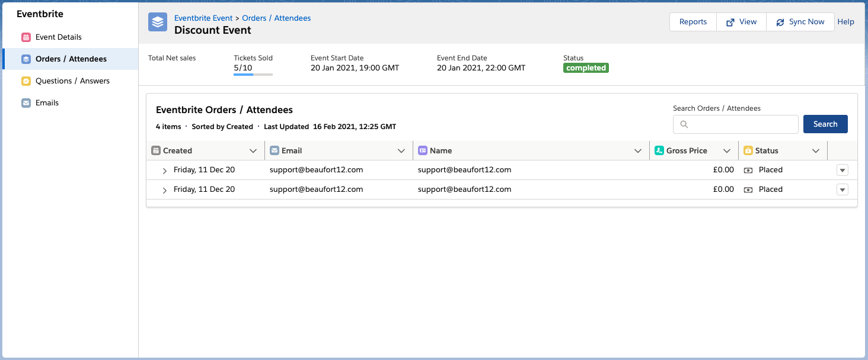868x360 pixels.
Task: Click event end date 20 Jan 2021, 22:00 GMT
Action: (481, 68)
